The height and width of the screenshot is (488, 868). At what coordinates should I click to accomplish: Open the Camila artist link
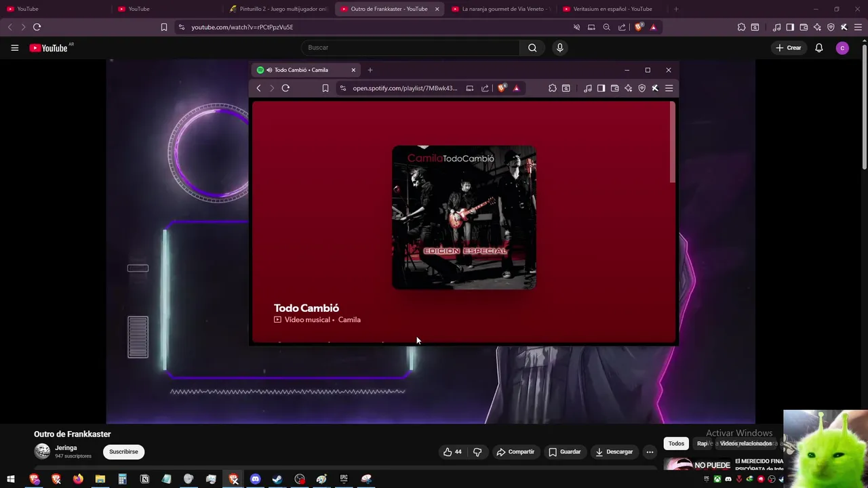pyautogui.click(x=349, y=320)
